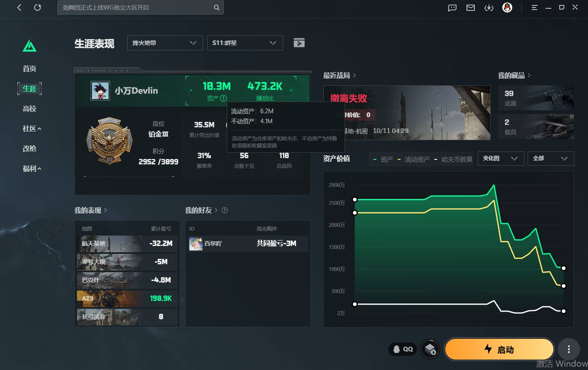Open the download manager icon

(489, 7)
